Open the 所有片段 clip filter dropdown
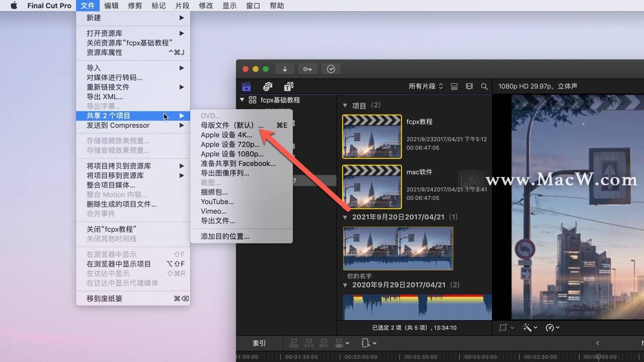 point(426,86)
